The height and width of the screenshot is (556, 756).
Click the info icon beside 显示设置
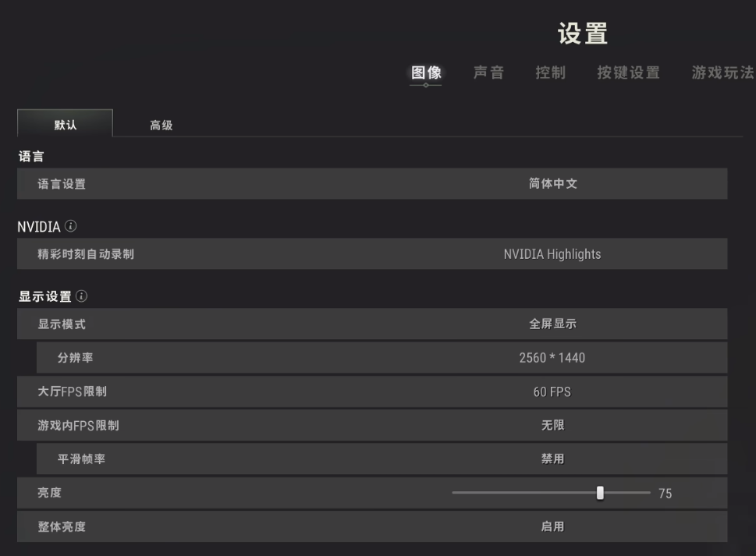click(82, 296)
